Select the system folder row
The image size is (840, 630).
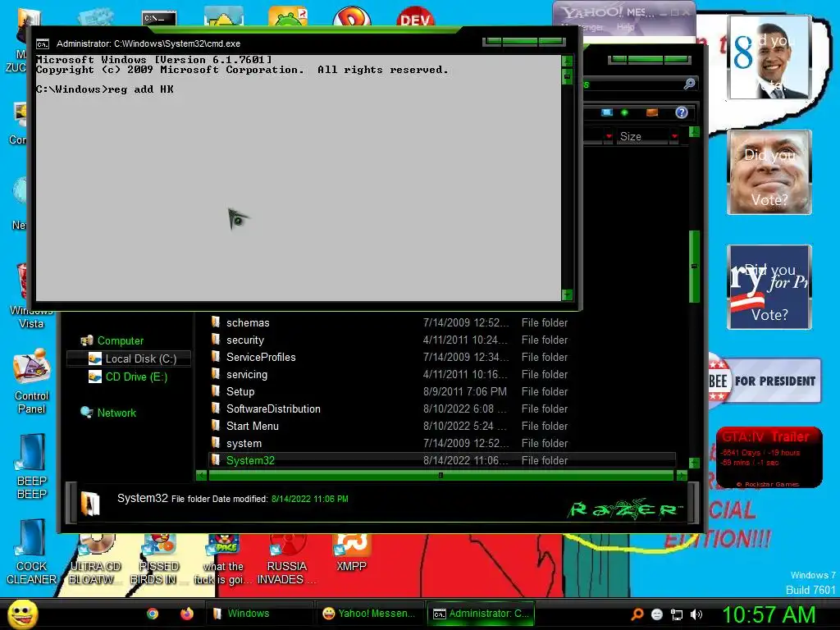442,444
